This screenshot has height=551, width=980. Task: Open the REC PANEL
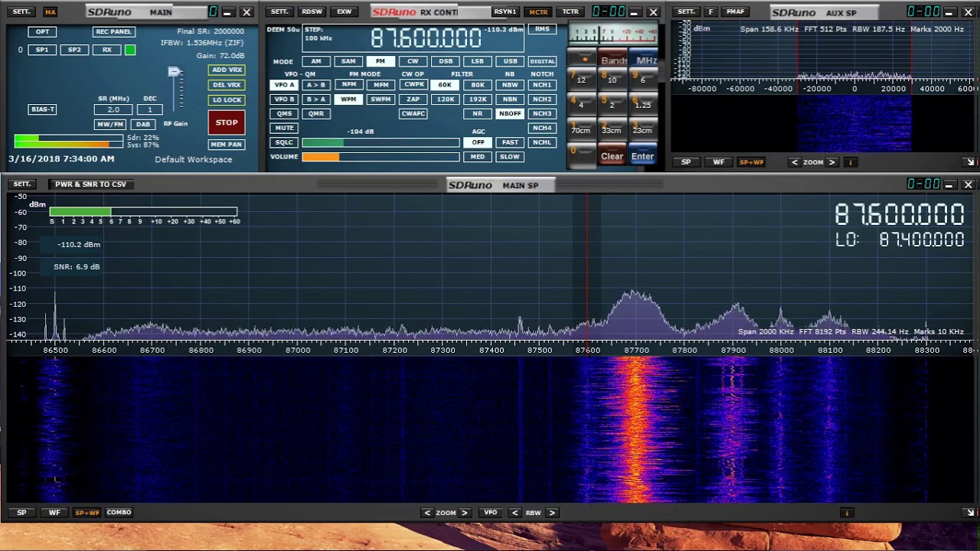coord(113,31)
